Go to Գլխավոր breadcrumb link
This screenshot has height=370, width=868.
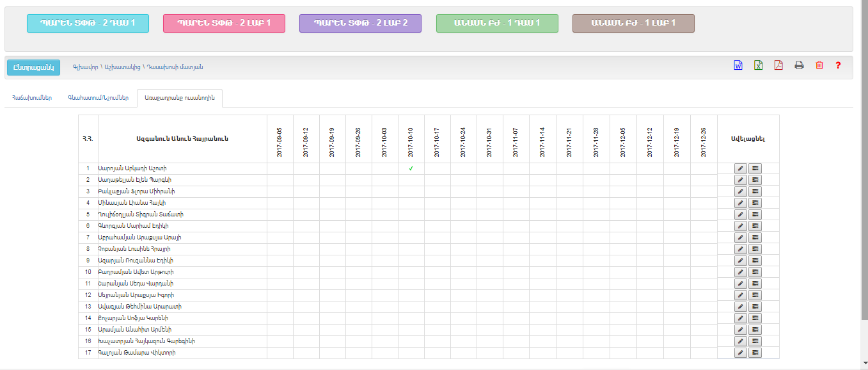pos(85,67)
